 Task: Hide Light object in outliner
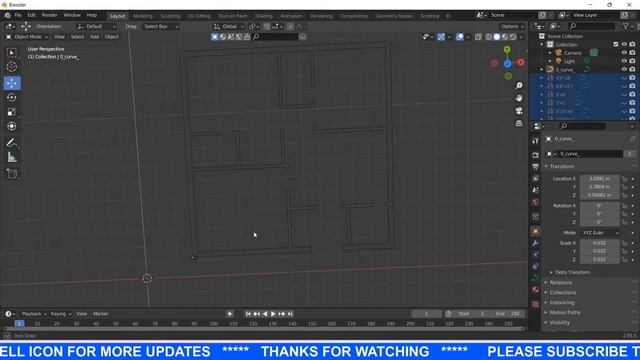[x=624, y=61]
